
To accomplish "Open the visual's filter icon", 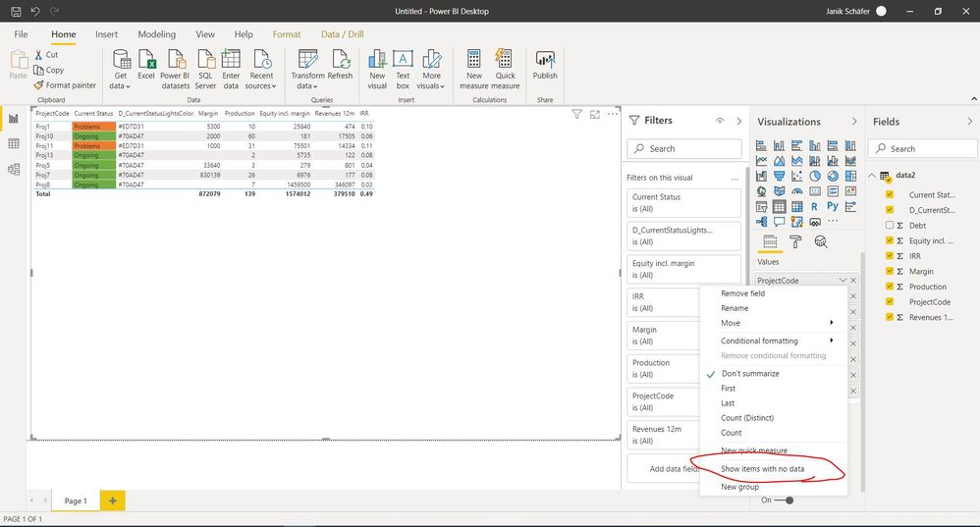I will (x=576, y=114).
